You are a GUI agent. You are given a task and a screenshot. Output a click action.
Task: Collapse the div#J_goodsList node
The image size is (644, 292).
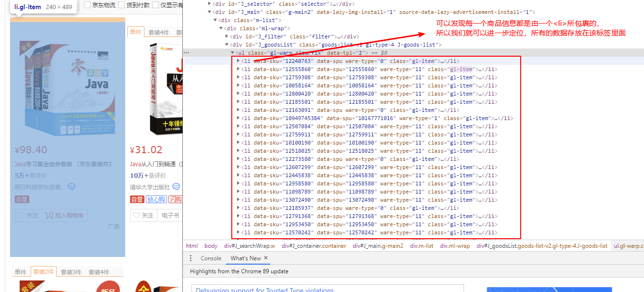tap(227, 45)
